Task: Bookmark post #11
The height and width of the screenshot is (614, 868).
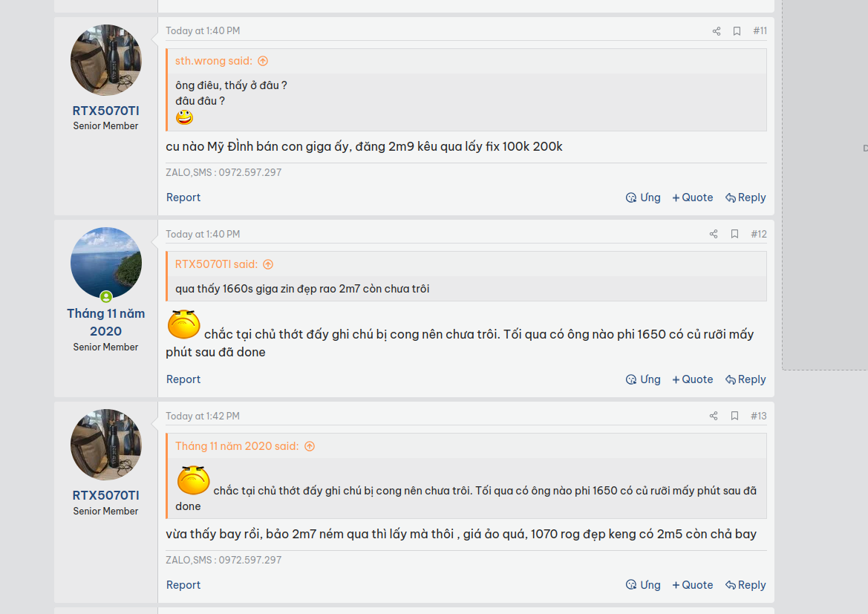Action: [x=737, y=31]
